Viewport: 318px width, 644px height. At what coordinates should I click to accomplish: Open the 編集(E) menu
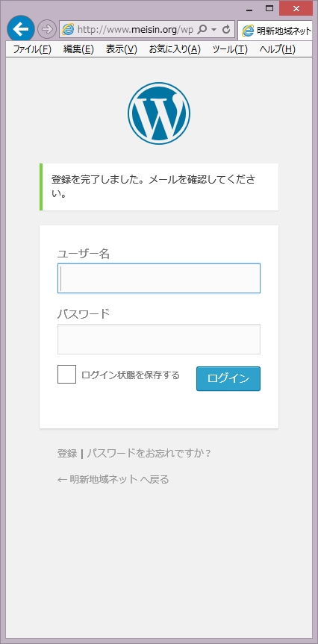[78, 50]
